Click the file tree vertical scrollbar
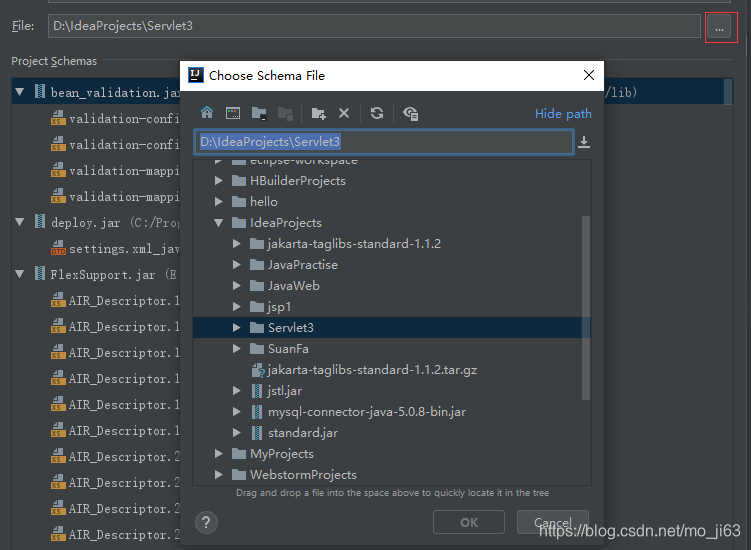Image resolution: width=751 pixels, height=550 pixels. click(586, 308)
